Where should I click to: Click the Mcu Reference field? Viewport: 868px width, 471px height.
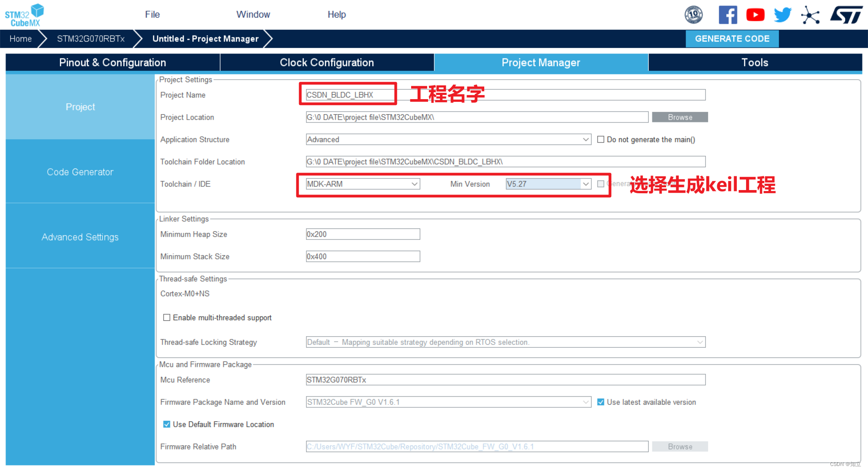(x=506, y=380)
